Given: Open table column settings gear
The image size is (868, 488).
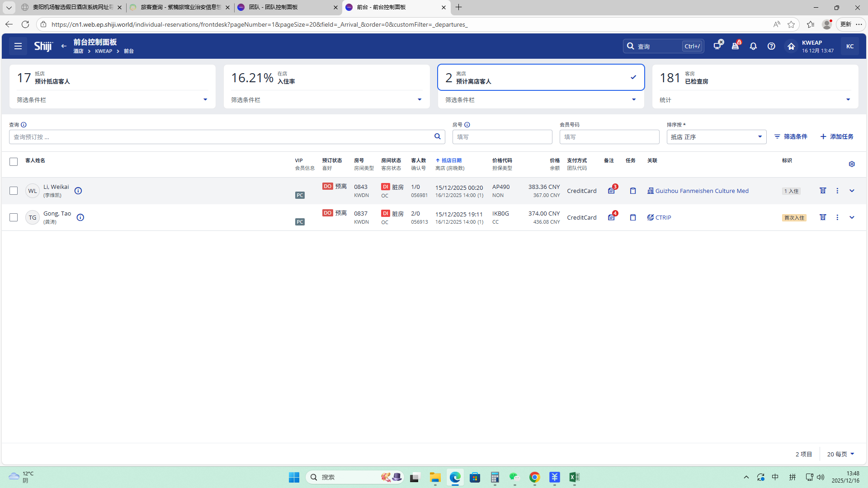Looking at the screenshot, I should [852, 164].
